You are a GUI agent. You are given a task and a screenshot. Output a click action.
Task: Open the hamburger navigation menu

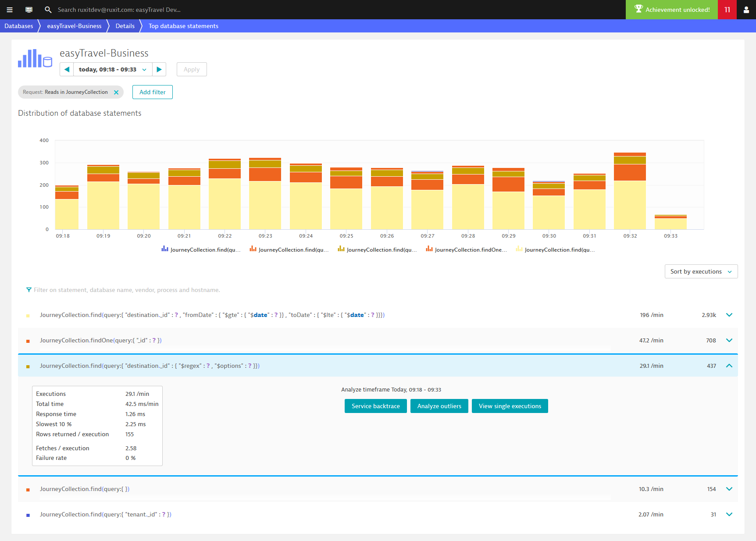tap(10, 10)
